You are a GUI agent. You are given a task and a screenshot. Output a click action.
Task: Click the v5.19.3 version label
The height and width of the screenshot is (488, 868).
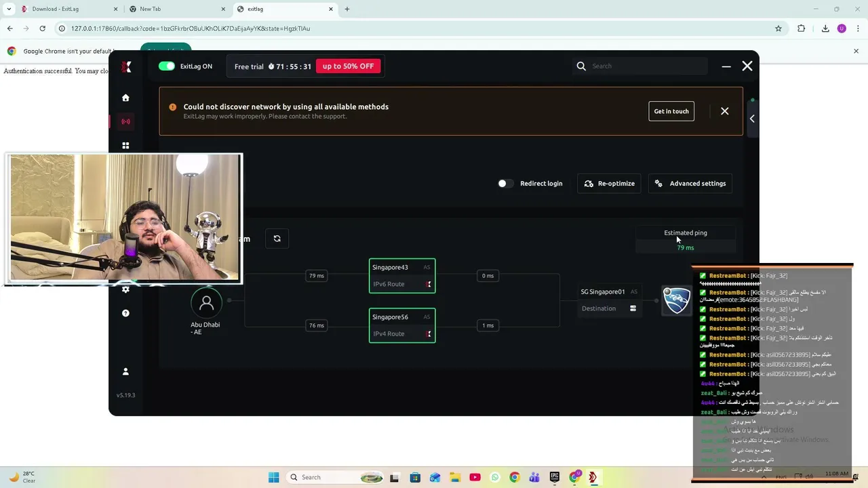point(125,395)
